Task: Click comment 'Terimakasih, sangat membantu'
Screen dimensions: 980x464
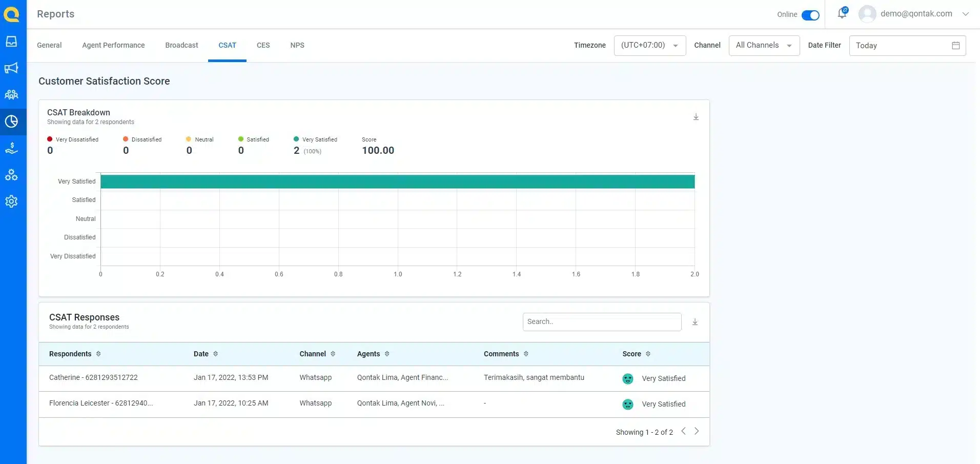Action: click(534, 377)
